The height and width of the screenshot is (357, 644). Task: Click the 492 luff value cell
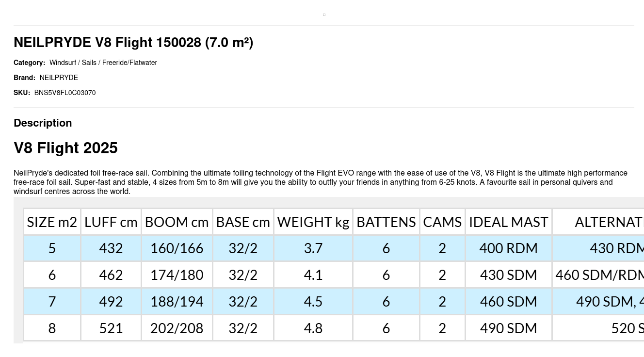click(111, 302)
